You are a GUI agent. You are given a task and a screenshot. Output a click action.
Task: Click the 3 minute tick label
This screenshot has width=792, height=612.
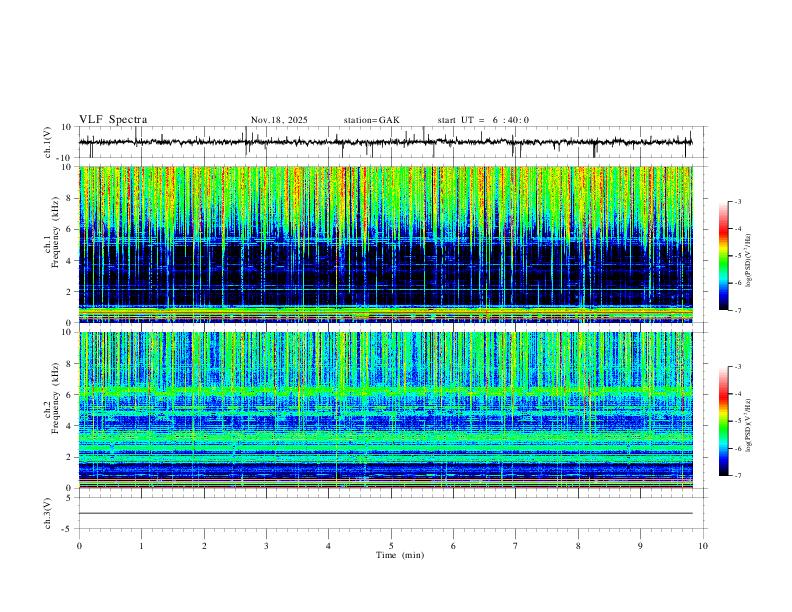click(x=266, y=546)
